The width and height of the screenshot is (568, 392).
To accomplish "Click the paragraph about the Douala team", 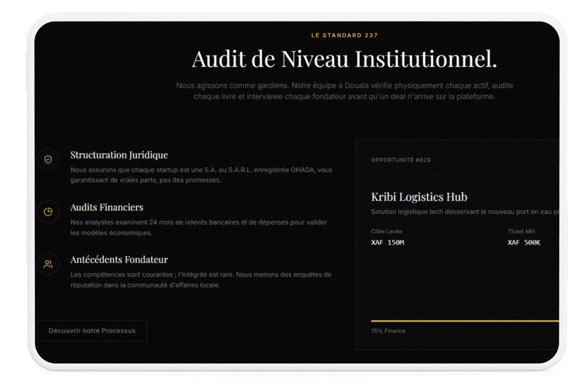I will tap(344, 91).
